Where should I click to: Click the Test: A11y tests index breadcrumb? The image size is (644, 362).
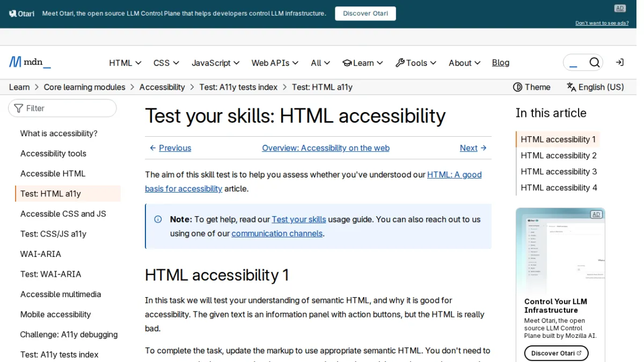239,87
